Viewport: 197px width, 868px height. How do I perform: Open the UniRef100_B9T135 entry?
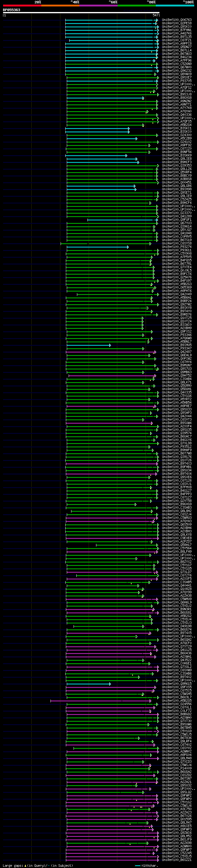click(x=177, y=37)
